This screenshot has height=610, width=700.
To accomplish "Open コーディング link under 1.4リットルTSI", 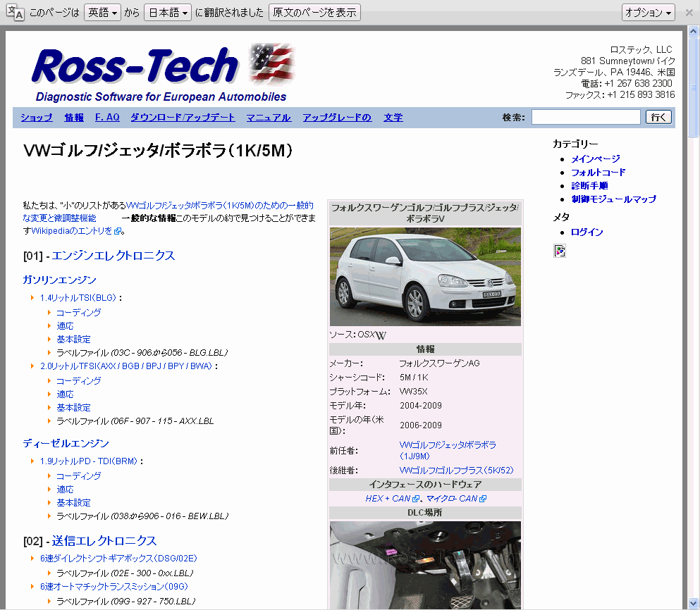I will coord(78,312).
